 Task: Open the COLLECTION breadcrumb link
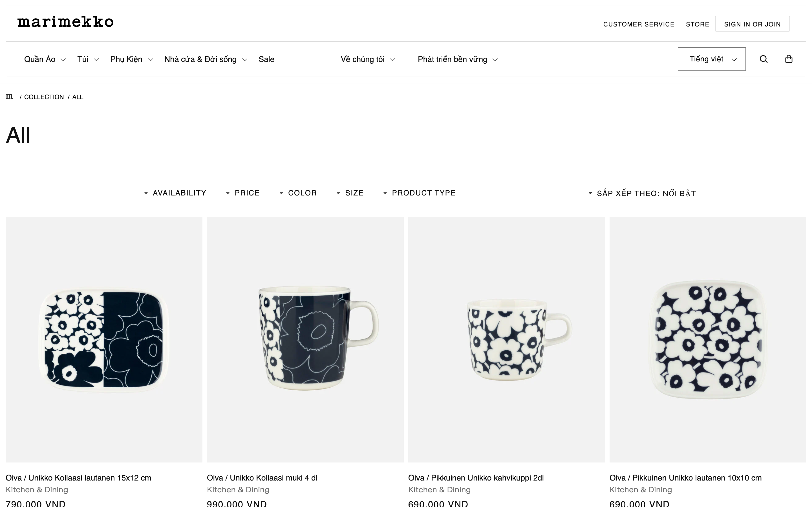[x=44, y=97]
